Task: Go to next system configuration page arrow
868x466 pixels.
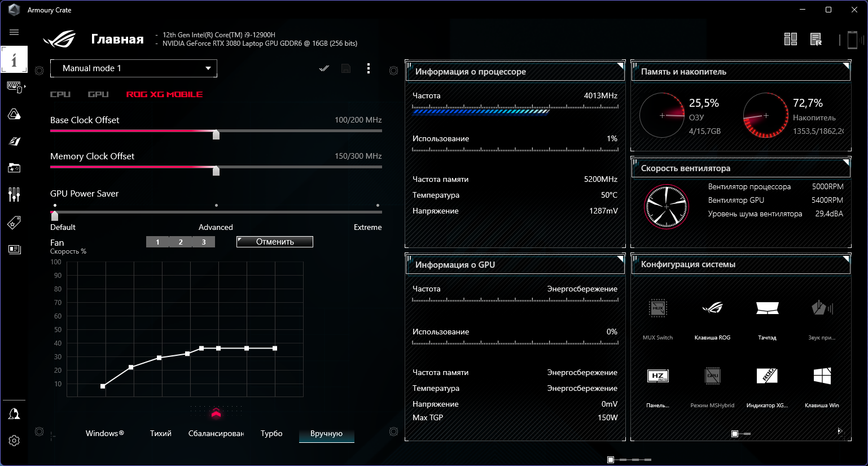Action: [840, 431]
